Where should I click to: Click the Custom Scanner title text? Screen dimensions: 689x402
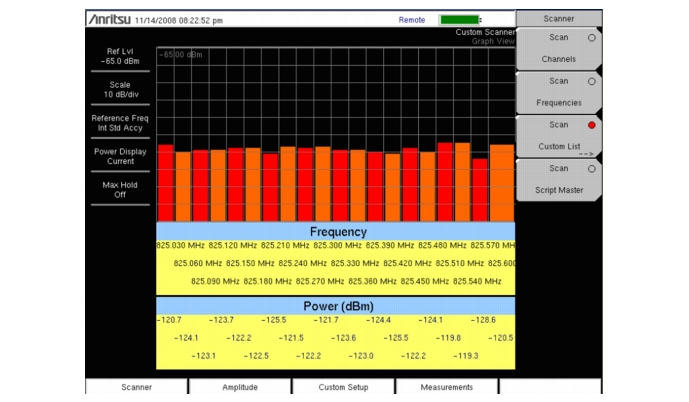pyautogui.click(x=485, y=32)
